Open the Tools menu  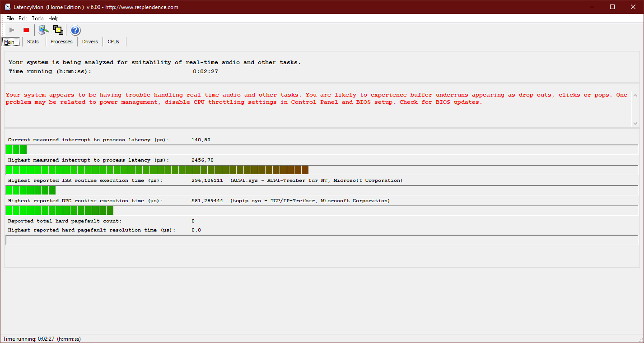click(37, 19)
